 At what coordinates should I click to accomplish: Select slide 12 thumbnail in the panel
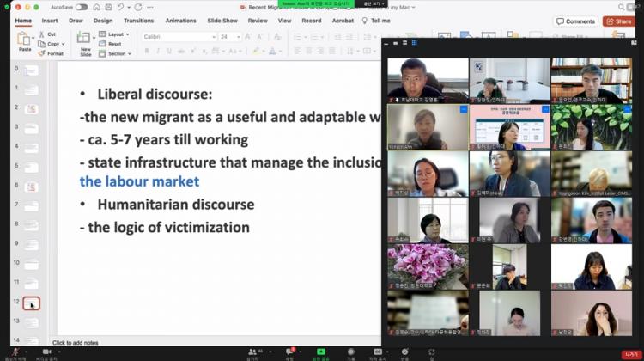[x=31, y=303]
